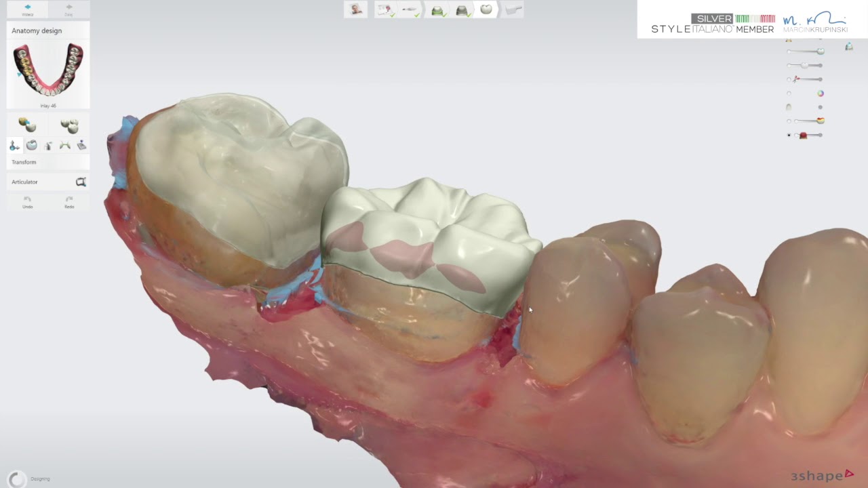
Task: Open the order form workflow step
Action: [x=385, y=9]
